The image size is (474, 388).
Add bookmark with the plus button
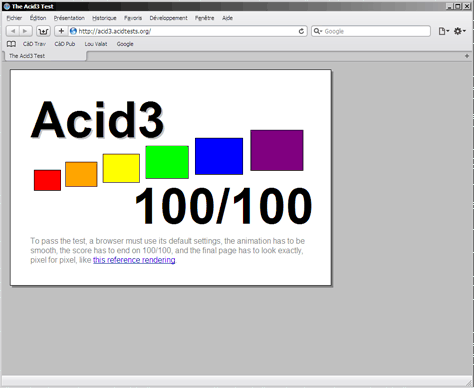pyautogui.click(x=61, y=31)
